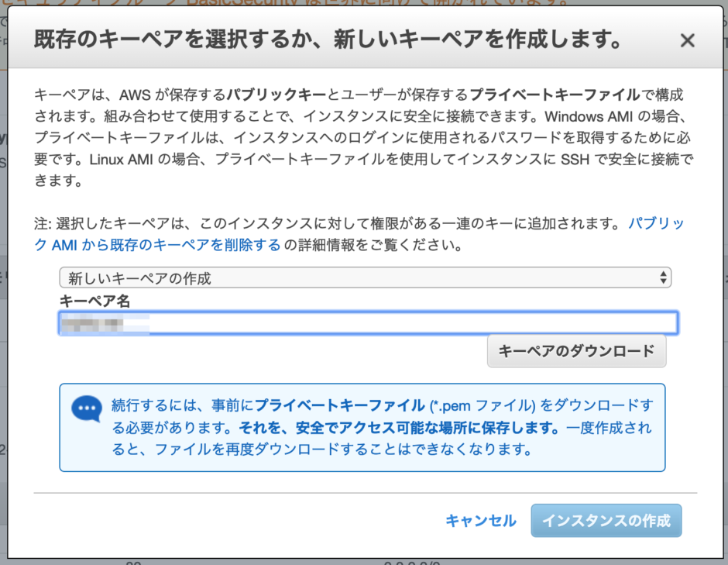Choose キャンセル to dismiss the dialog

480,520
